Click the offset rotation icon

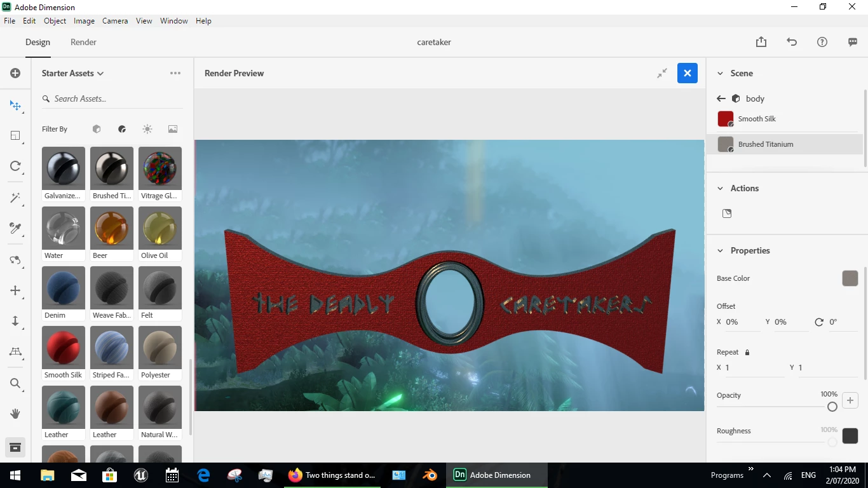[819, 322]
